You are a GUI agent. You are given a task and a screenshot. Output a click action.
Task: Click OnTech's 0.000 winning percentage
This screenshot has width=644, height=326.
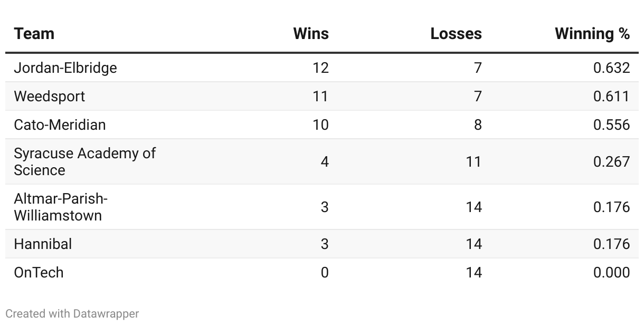pyautogui.click(x=611, y=273)
